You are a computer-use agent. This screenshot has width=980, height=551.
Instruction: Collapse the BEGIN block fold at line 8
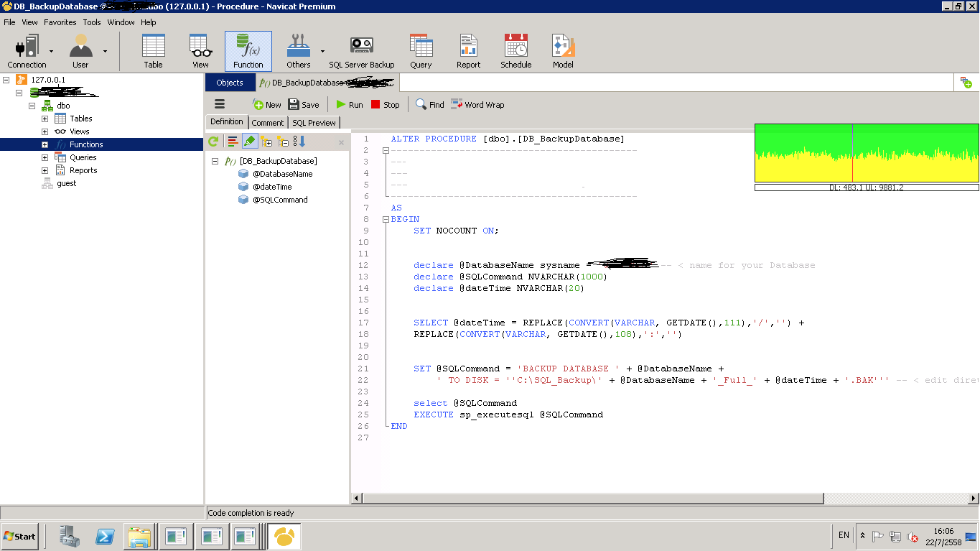[x=386, y=219]
